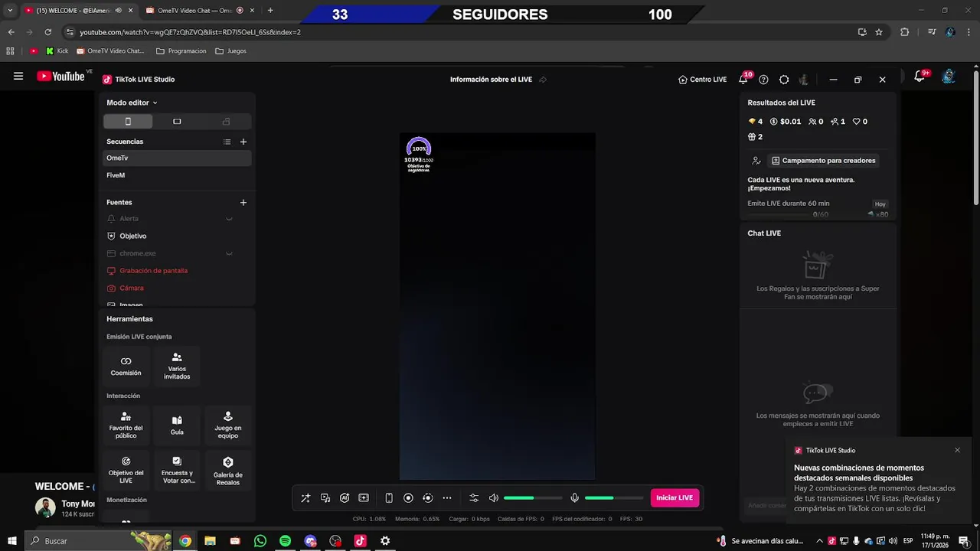
Task: Click the Añadir comentario chat input
Action: (766, 505)
